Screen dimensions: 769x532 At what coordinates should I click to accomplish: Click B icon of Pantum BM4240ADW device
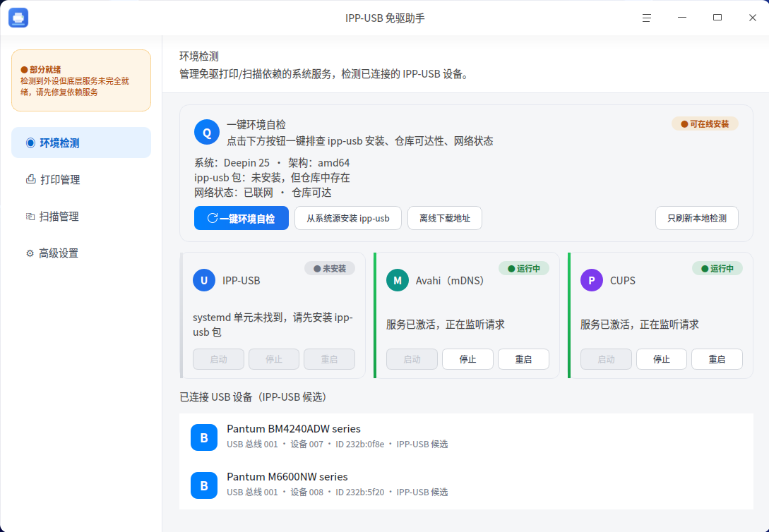204,437
